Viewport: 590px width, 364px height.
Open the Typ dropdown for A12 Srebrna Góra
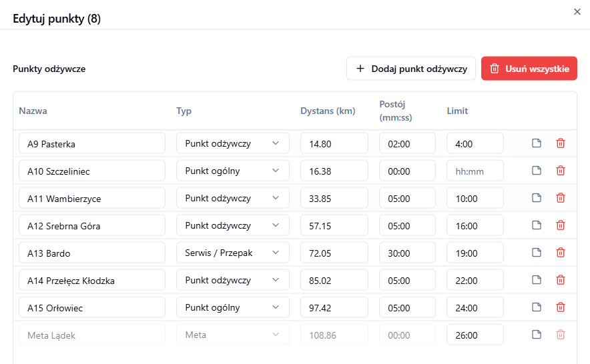tap(232, 225)
